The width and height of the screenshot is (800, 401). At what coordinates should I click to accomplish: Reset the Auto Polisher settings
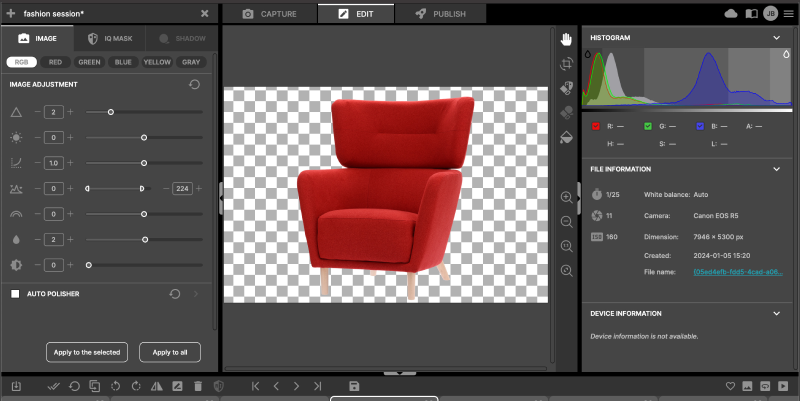tap(175, 294)
